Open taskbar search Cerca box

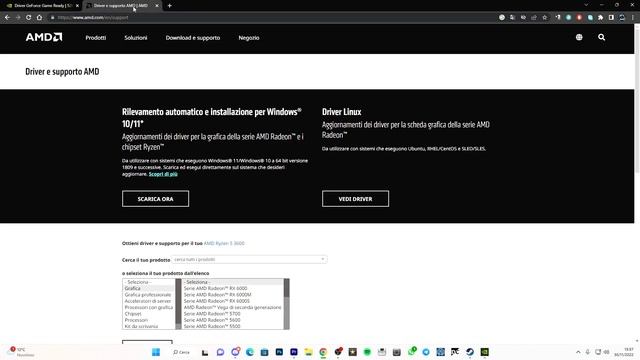pyautogui.click(x=182, y=352)
